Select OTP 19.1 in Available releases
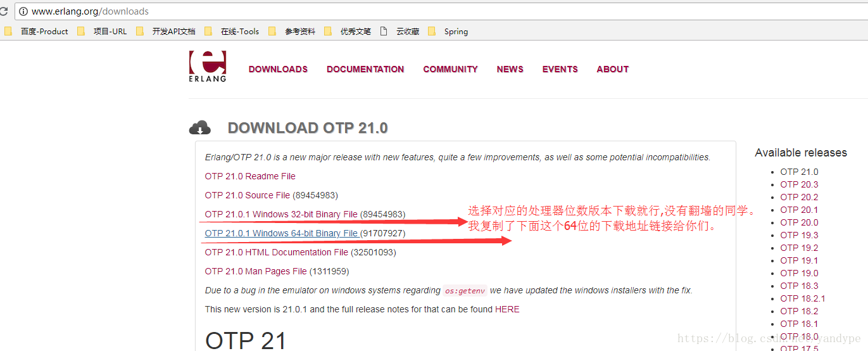868x351 pixels. point(799,260)
